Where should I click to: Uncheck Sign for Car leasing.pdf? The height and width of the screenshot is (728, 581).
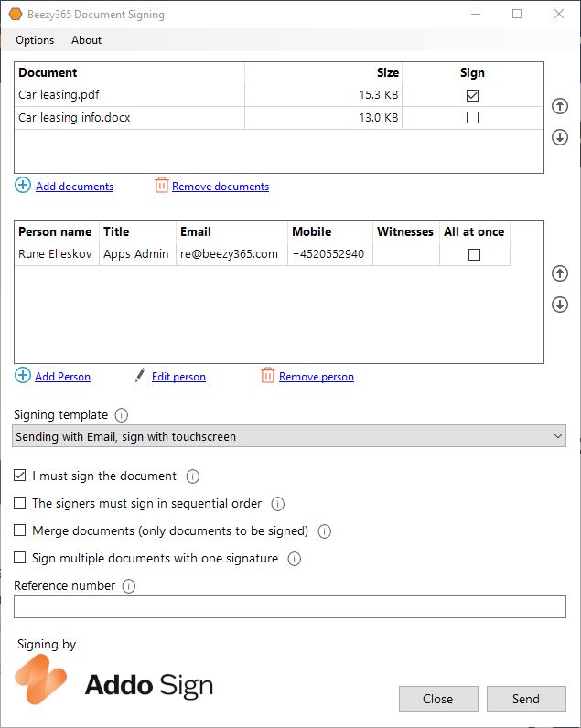point(472,95)
